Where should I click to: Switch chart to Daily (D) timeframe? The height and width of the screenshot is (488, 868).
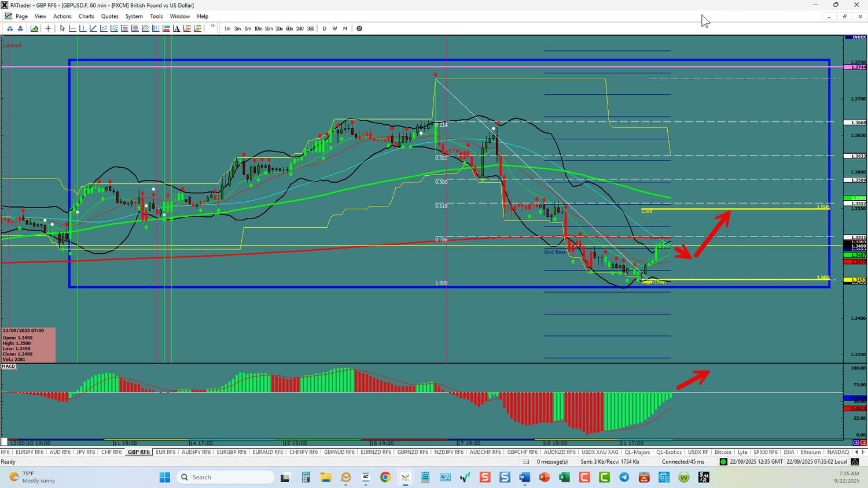click(324, 28)
